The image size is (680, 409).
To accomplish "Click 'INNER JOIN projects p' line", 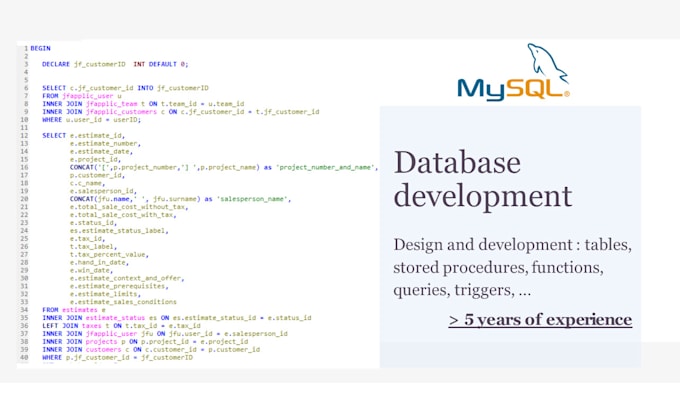I will click(x=145, y=341).
